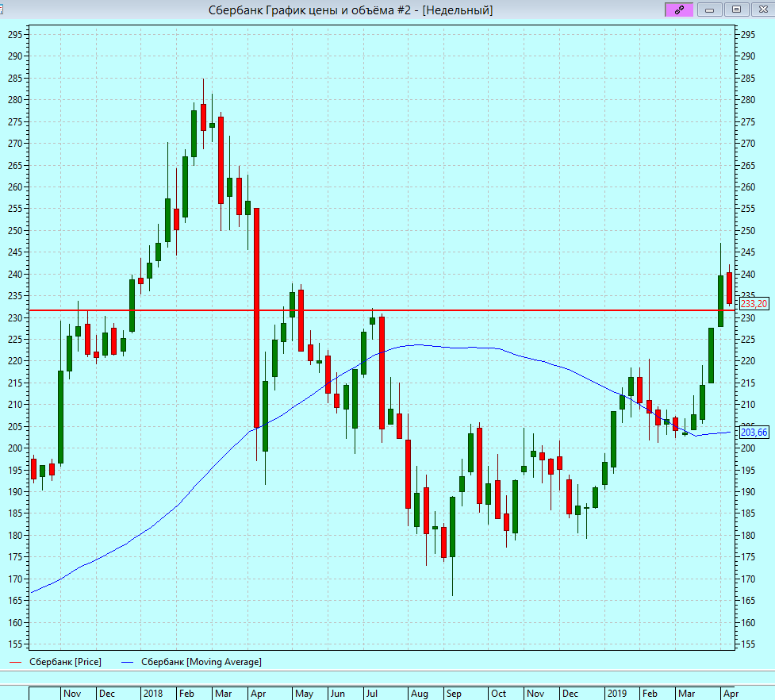Click the red 233,20 price label
Screen dimensions: 775x700
(754, 303)
